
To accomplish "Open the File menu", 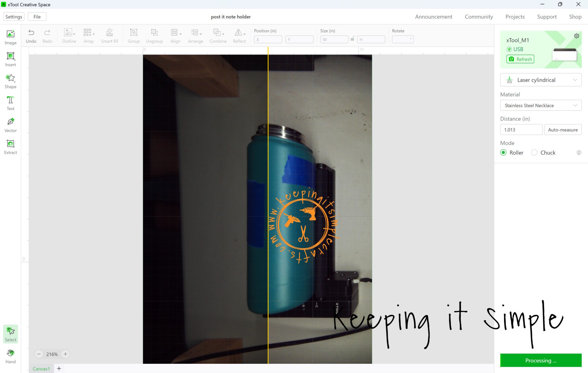I will [x=37, y=17].
